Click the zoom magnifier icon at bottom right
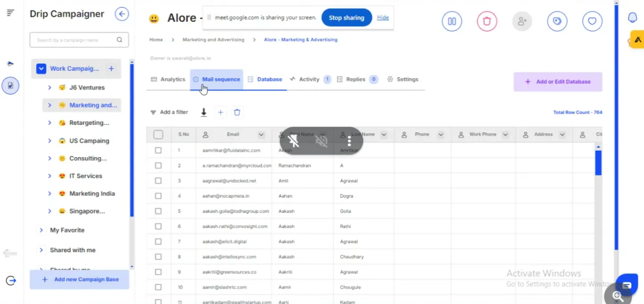 [x=618, y=296]
